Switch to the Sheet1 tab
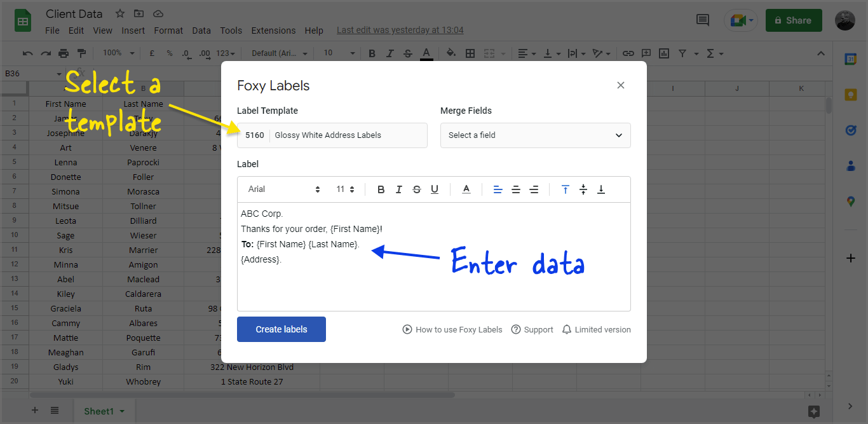This screenshot has height=424, width=868. (x=104, y=411)
